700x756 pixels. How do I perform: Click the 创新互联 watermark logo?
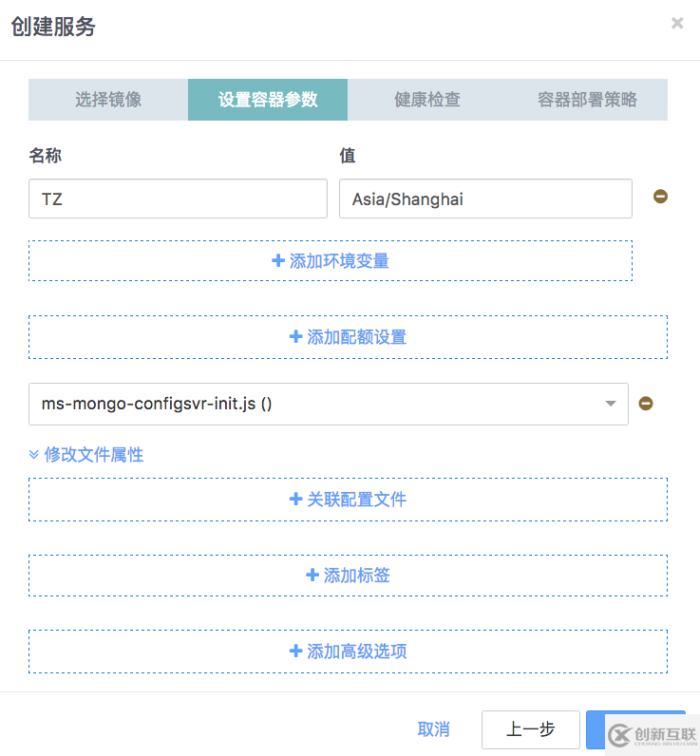[x=653, y=734]
